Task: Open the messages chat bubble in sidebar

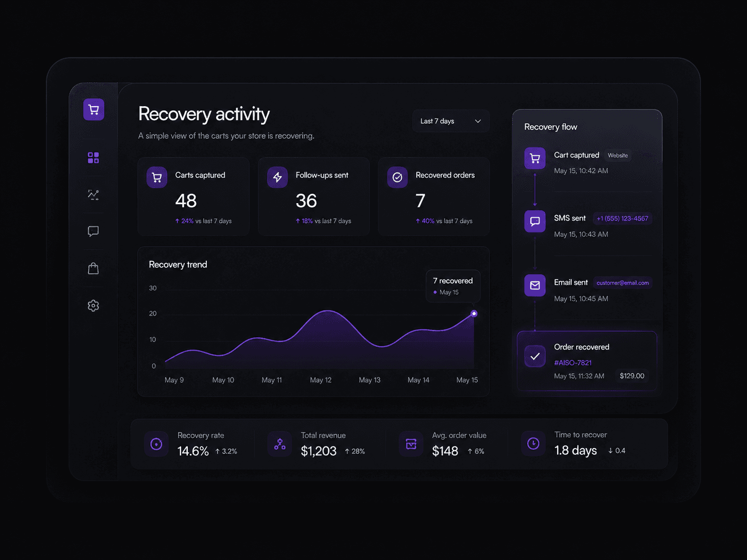Action: click(93, 231)
